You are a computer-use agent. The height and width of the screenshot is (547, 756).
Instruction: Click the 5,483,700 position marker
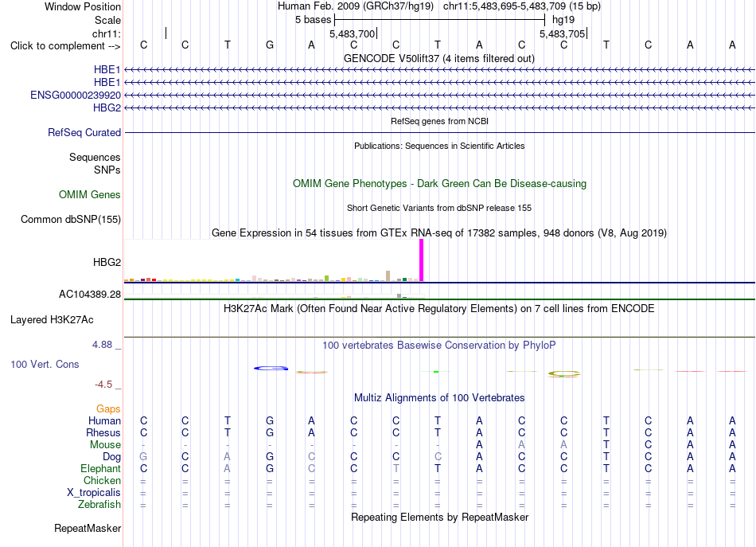(x=353, y=33)
